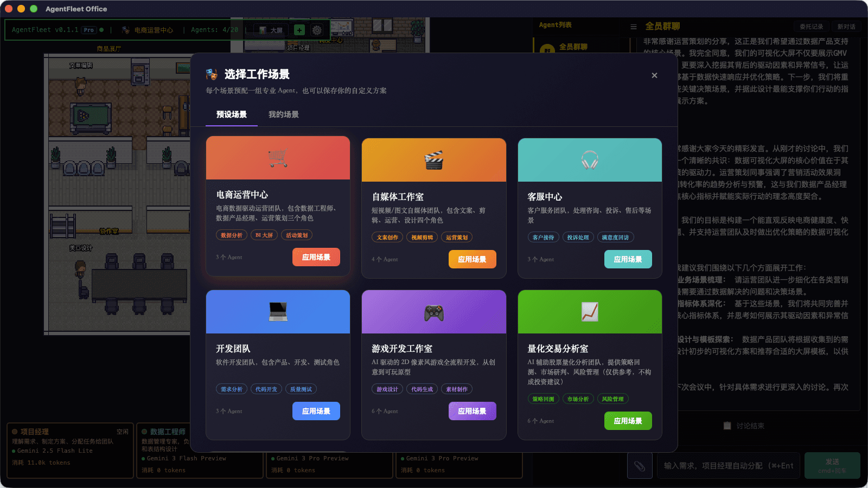The width and height of the screenshot is (868, 488).
Task: Toggle the 运营策划 tag on 自媒体工作室
Action: (x=457, y=237)
